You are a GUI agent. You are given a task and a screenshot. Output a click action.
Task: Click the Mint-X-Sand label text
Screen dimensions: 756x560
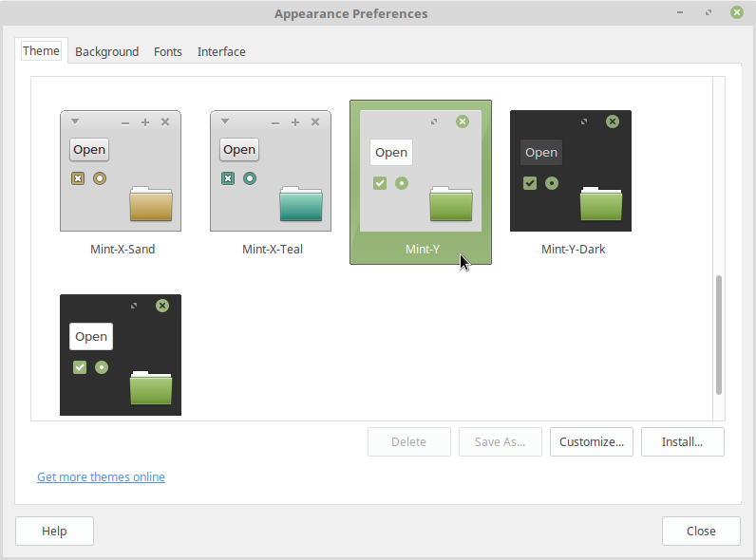(x=123, y=250)
